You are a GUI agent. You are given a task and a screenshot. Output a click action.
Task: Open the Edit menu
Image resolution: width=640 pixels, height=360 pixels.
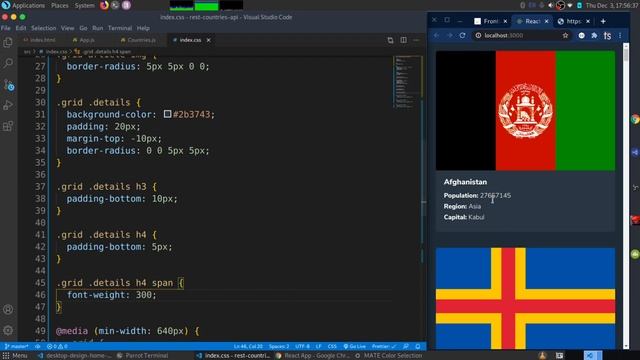(21, 28)
